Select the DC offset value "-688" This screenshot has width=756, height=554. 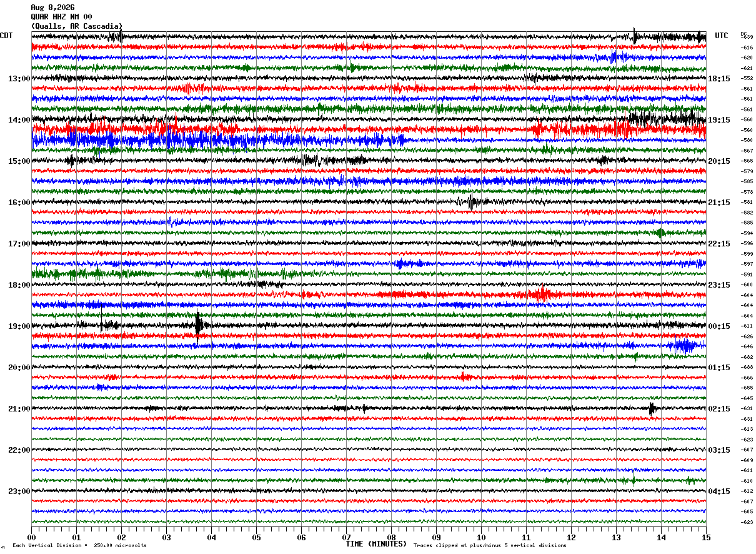(747, 367)
